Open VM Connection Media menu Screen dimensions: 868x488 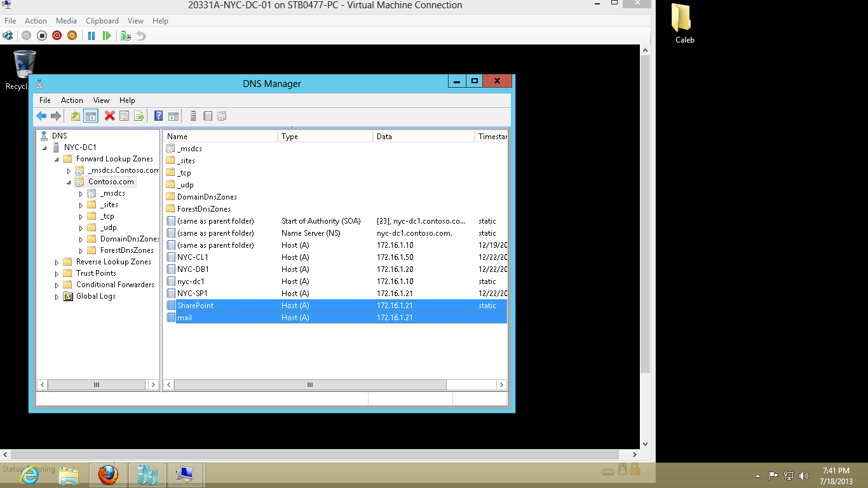click(x=66, y=21)
